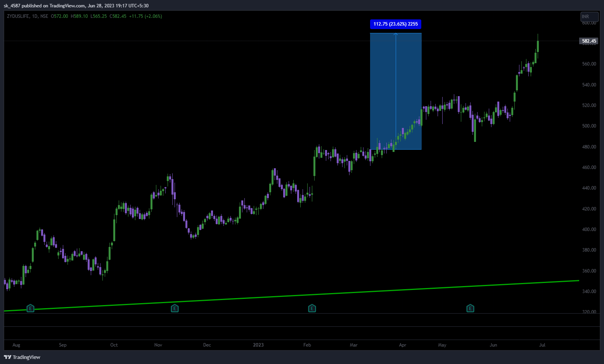604x364 pixels.
Task: Click the Dec label on time axis
Action: (x=207, y=345)
